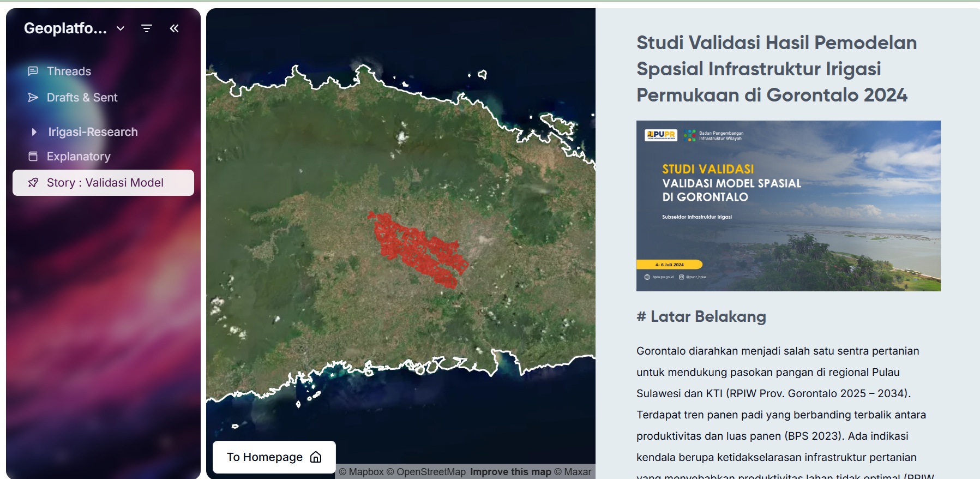Click the Explanatory page icon
This screenshot has height=479, width=980.
[33, 157]
